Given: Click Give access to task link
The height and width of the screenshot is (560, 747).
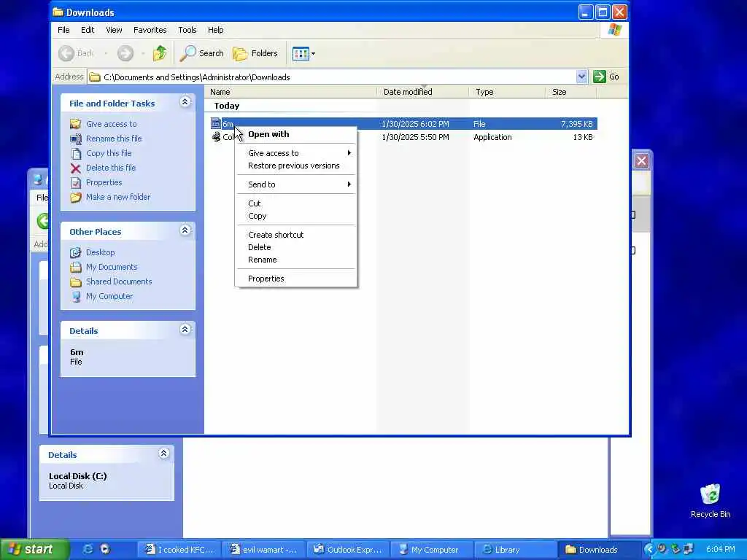Looking at the screenshot, I should tap(111, 124).
